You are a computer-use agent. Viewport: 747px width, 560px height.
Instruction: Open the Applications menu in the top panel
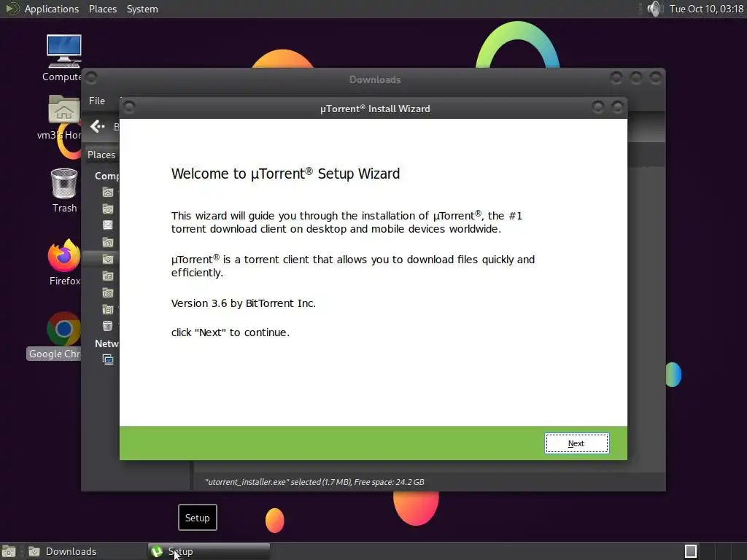[x=52, y=9]
